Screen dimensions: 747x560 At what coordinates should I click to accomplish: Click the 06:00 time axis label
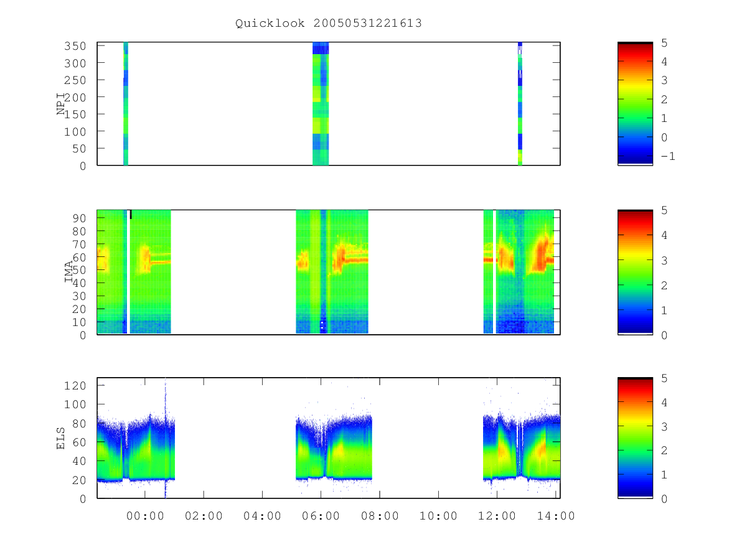pos(321,516)
